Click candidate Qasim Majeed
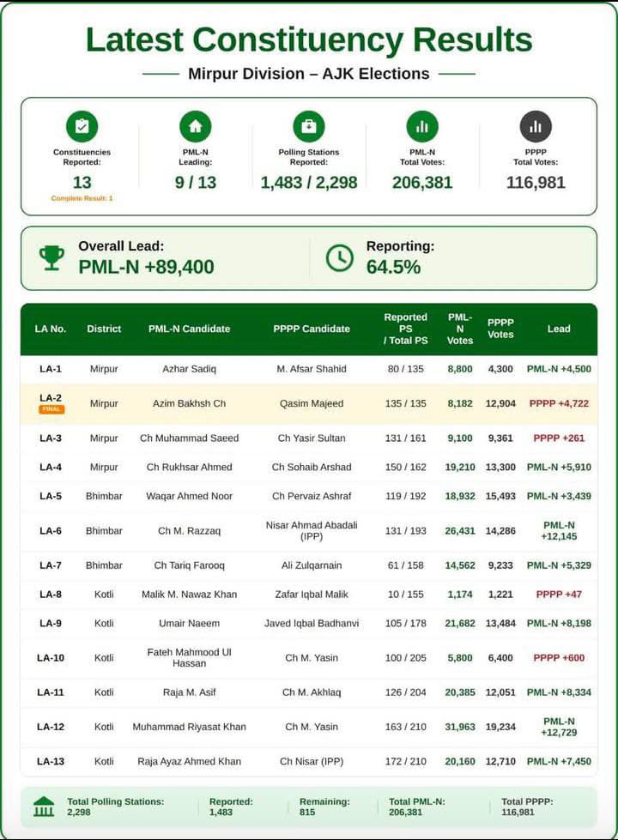The image size is (618, 840). (312, 403)
